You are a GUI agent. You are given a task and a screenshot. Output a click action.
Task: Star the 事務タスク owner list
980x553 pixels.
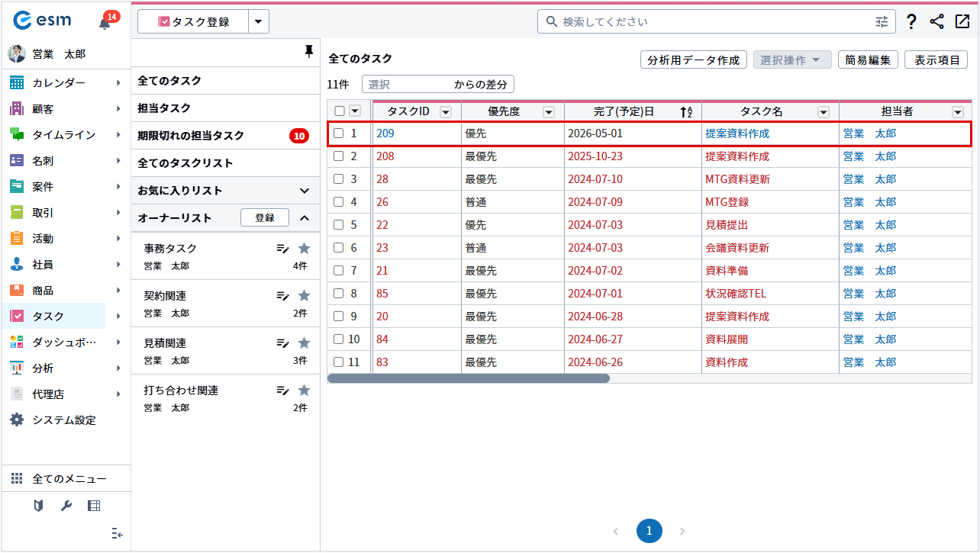304,248
